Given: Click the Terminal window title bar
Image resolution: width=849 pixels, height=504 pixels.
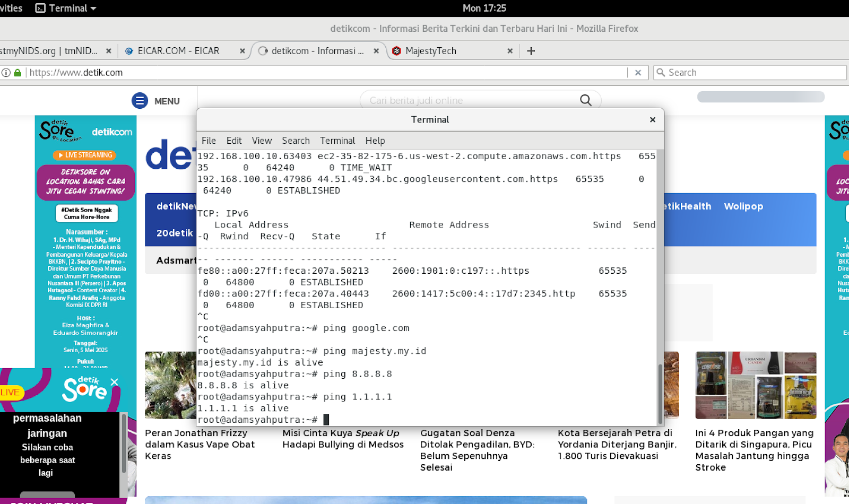Looking at the screenshot, I should [430, 120].
